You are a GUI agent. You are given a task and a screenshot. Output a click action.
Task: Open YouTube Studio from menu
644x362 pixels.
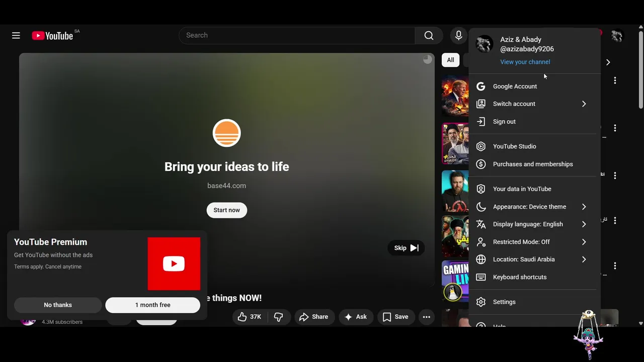(x=534, y=146)
